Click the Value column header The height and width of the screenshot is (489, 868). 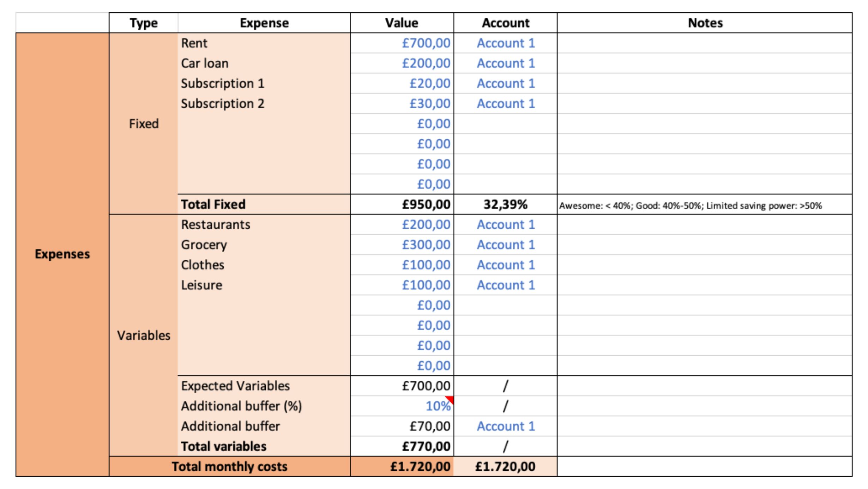402,23
